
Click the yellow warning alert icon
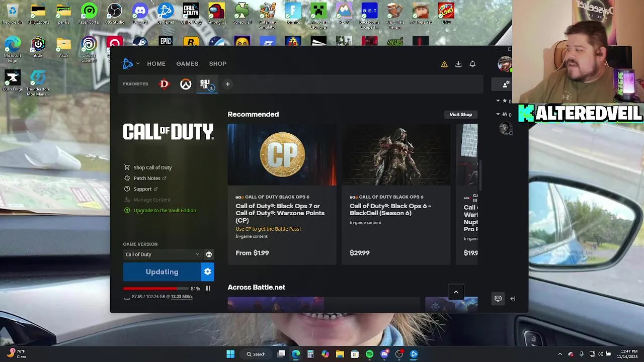click(x=444, y=64)
